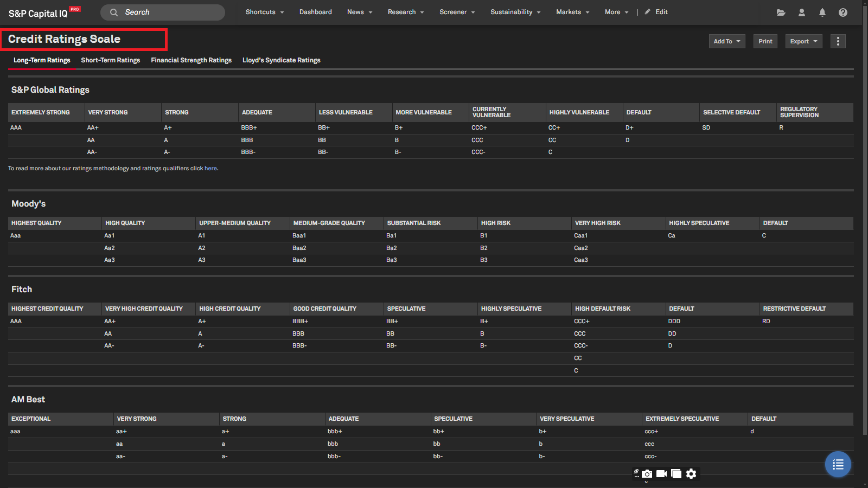Screen dimensions: 868x488
Task: Click the Print button
Action: pos(765,41)
